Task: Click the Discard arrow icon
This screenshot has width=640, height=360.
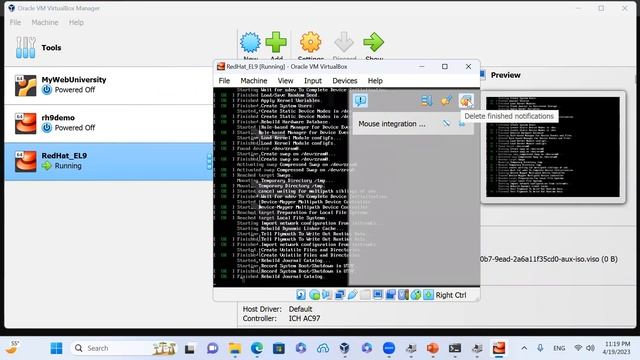Action: click(x=344, y=42)
